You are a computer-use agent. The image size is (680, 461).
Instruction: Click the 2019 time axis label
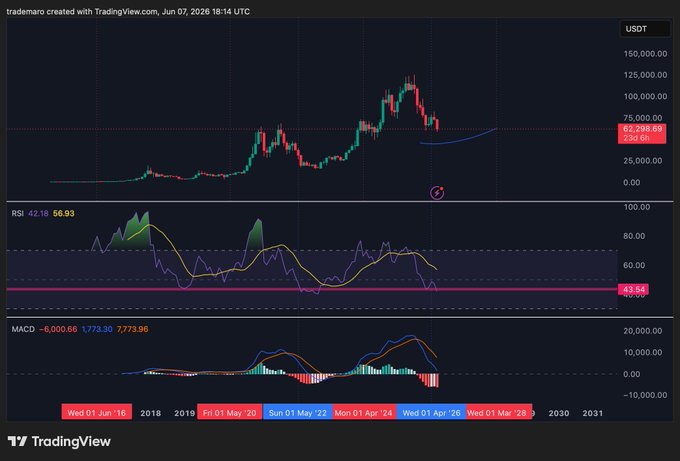184,413
